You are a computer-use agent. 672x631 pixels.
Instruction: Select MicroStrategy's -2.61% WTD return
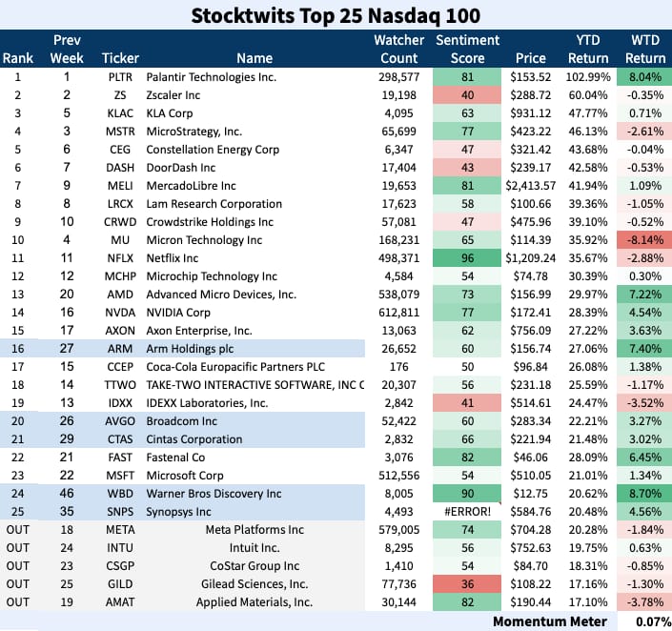click(644, 132)
